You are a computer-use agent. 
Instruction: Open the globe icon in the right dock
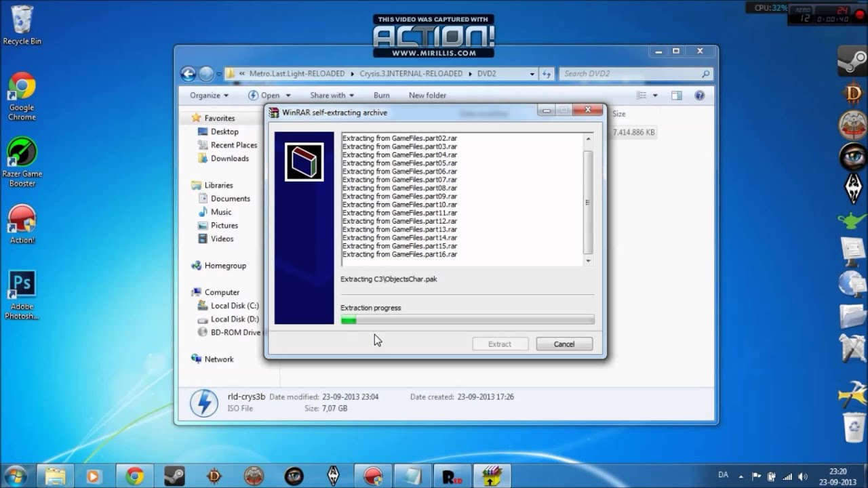coord(852,283)
